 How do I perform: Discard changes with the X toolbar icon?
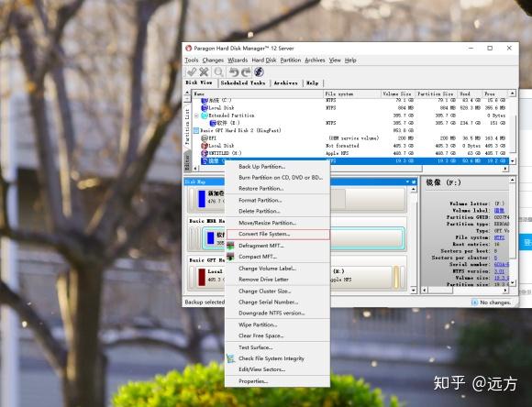[x=204, y=71]
